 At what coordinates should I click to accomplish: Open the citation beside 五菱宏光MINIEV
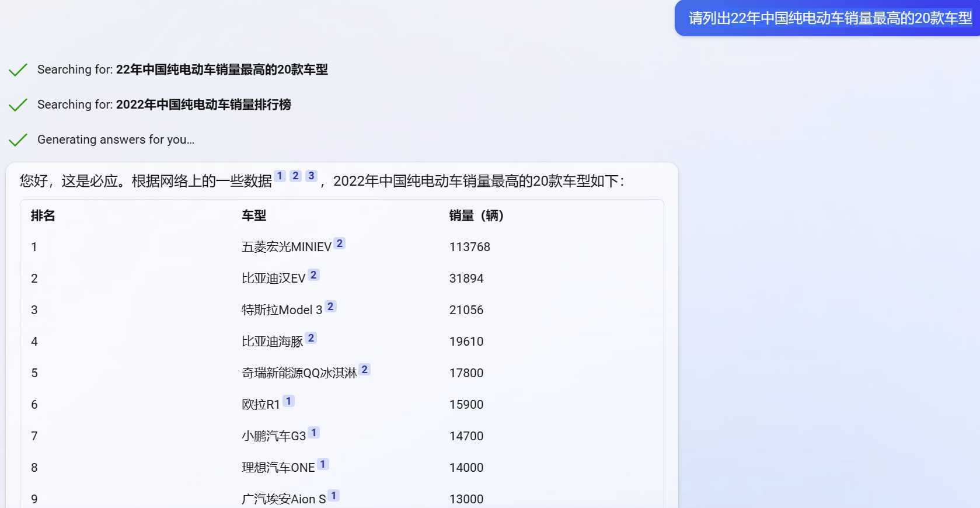(340, 243)
